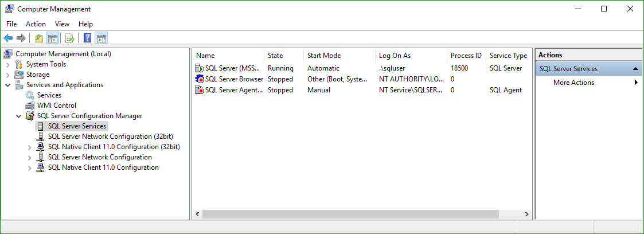
Task: Click the Up one level folder icon
Action: point(39,38)
